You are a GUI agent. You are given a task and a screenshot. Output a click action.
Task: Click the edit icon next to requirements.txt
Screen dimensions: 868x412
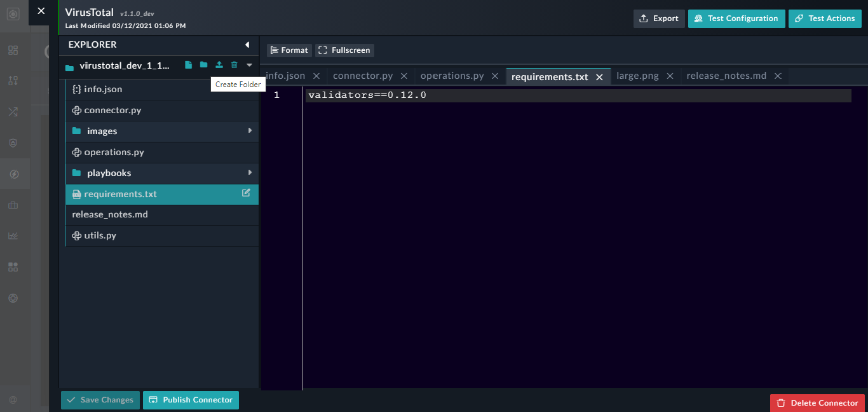246,194
